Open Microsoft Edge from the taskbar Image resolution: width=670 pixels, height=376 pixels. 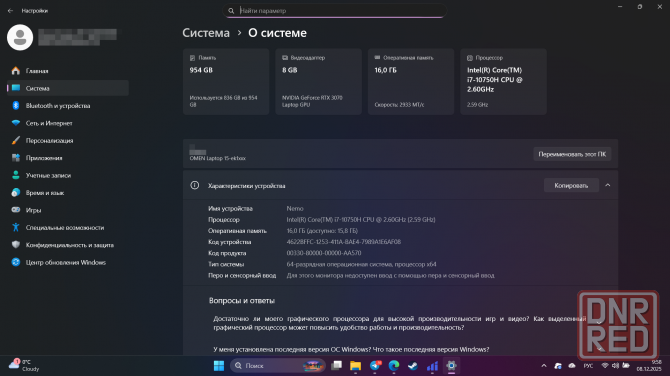click(x=394, y=366)
